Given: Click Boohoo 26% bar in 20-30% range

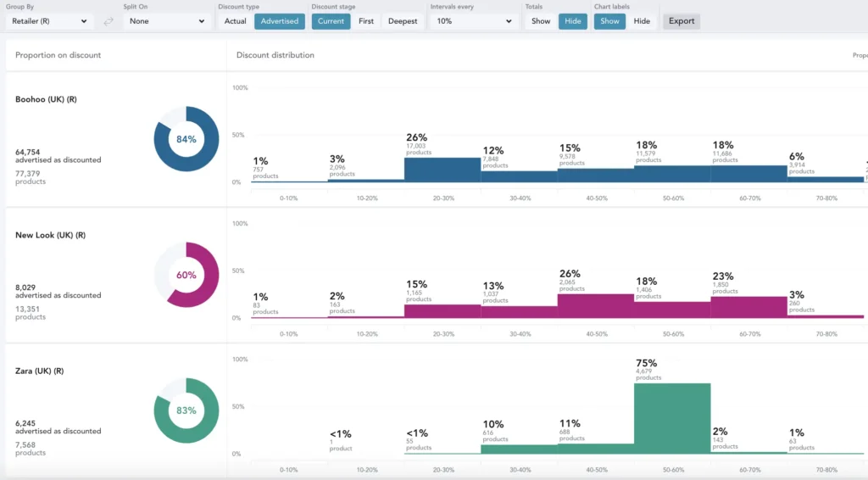Looking at the screenshot, I should (x=442, y=170).
